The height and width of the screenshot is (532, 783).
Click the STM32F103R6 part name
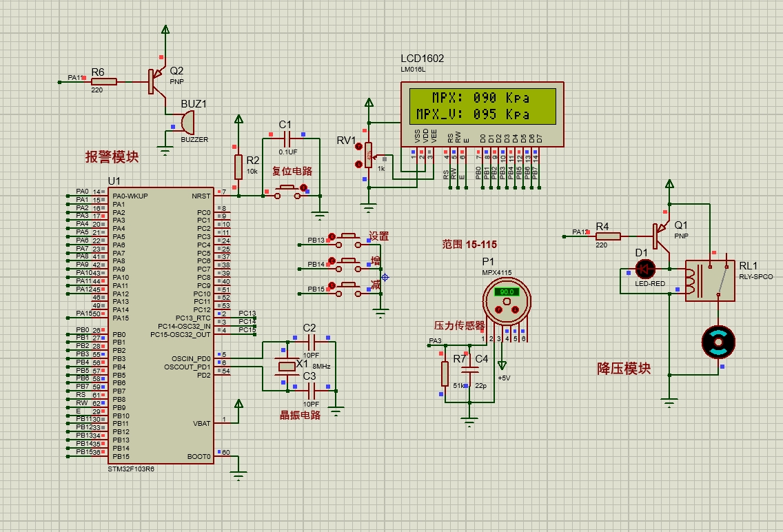131,469
